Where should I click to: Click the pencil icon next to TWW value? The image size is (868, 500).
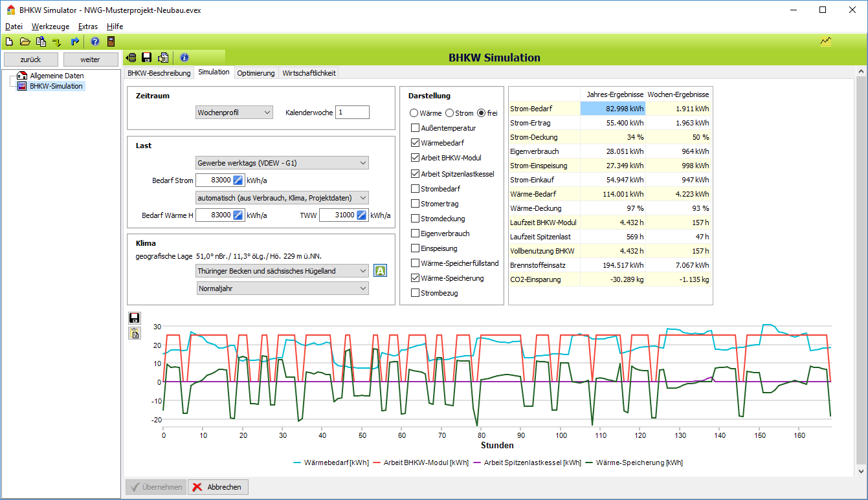[x=362, y=215]
